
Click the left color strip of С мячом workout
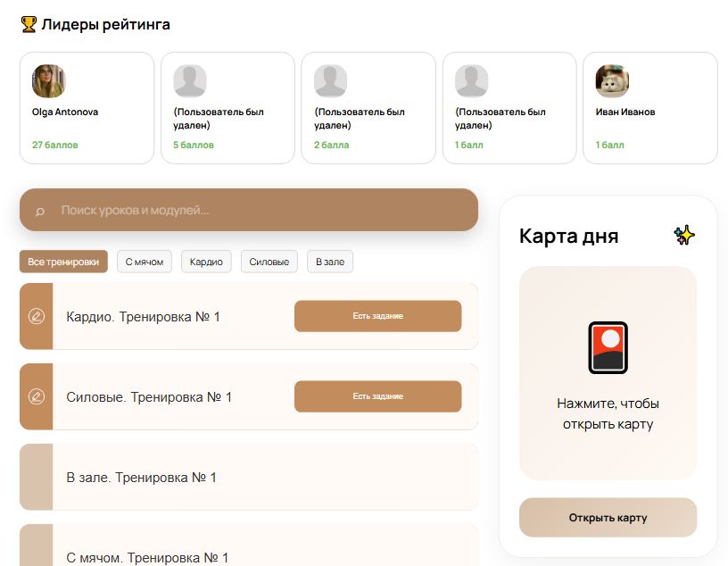pos(37,545)
